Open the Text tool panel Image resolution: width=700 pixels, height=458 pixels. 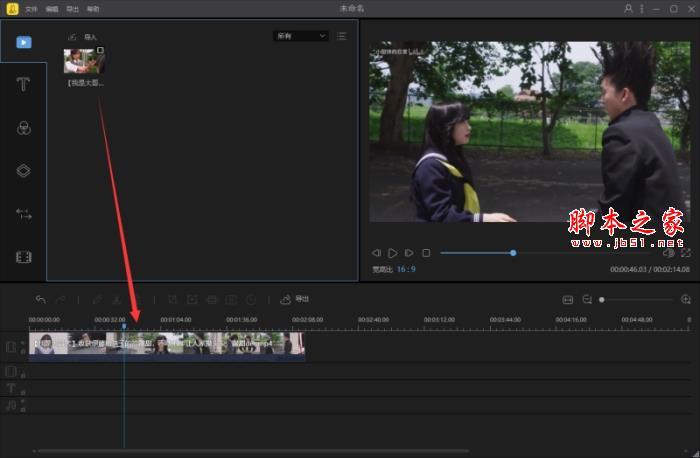(23, 84)
